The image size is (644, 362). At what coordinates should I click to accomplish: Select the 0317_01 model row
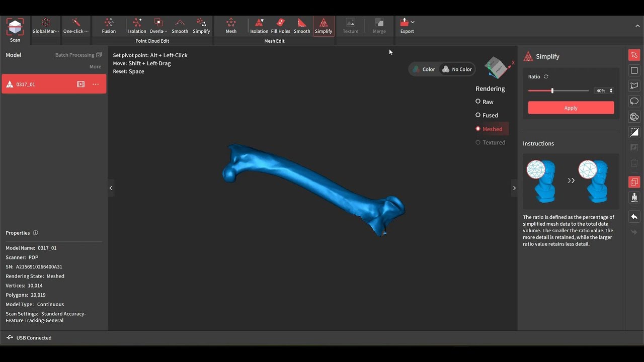click(54, 84)
